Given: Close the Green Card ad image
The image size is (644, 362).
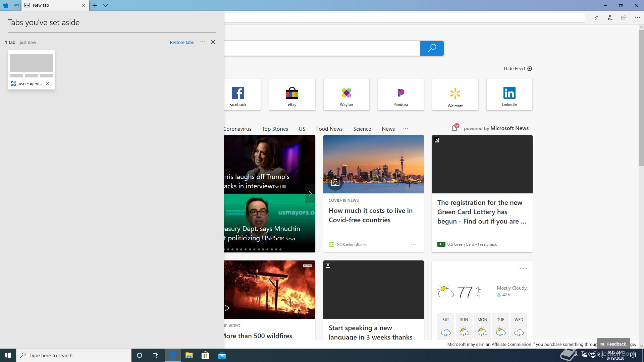Looking at the screenshot, I should click(437, 140).
